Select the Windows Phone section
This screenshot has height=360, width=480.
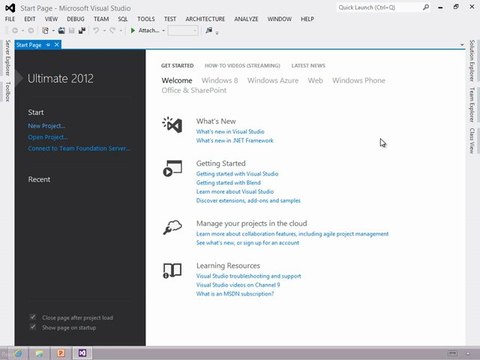click(359, 80)
